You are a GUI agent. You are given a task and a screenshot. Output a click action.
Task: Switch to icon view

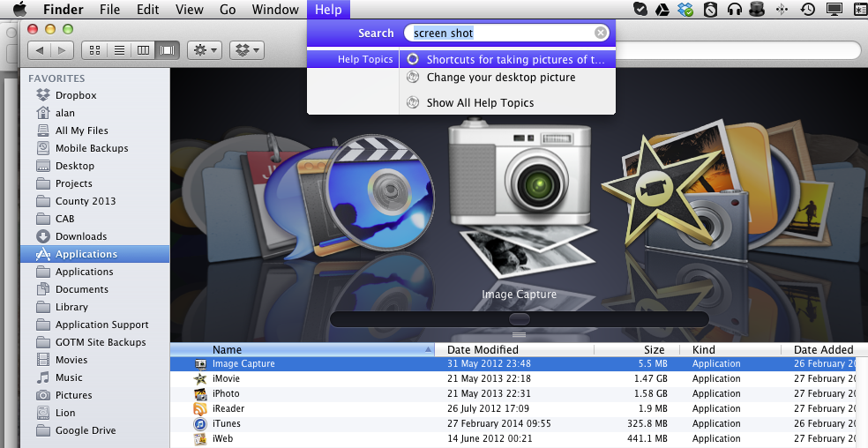pos(94,50)
